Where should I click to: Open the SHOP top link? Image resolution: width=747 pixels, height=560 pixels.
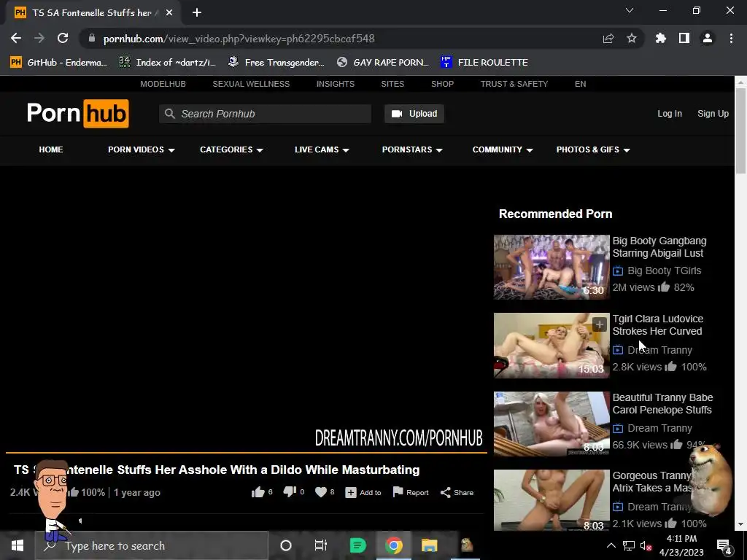pyautogui.click(x=442, y=84)
